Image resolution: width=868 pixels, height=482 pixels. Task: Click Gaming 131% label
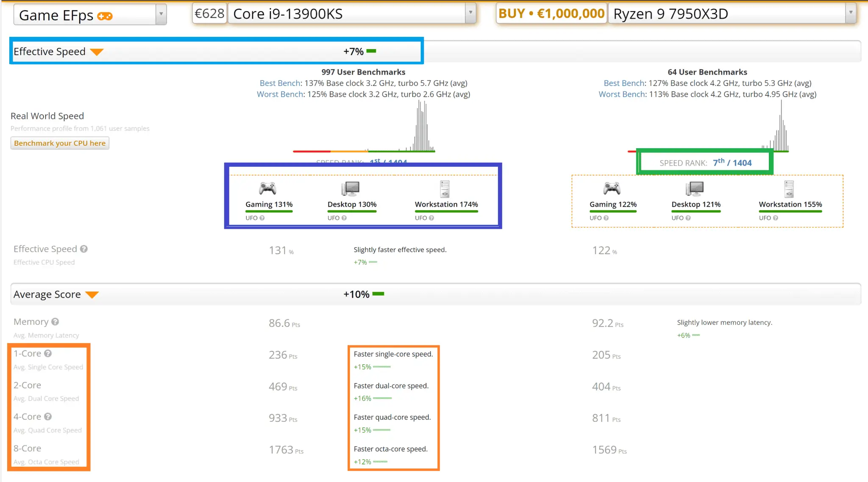[269, 204]
